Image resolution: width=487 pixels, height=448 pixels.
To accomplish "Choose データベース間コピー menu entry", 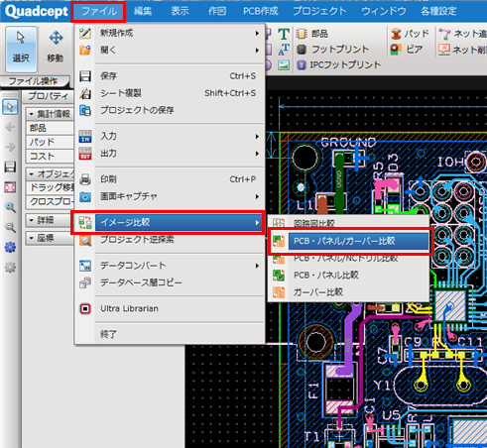I will (x=170, y=282).
